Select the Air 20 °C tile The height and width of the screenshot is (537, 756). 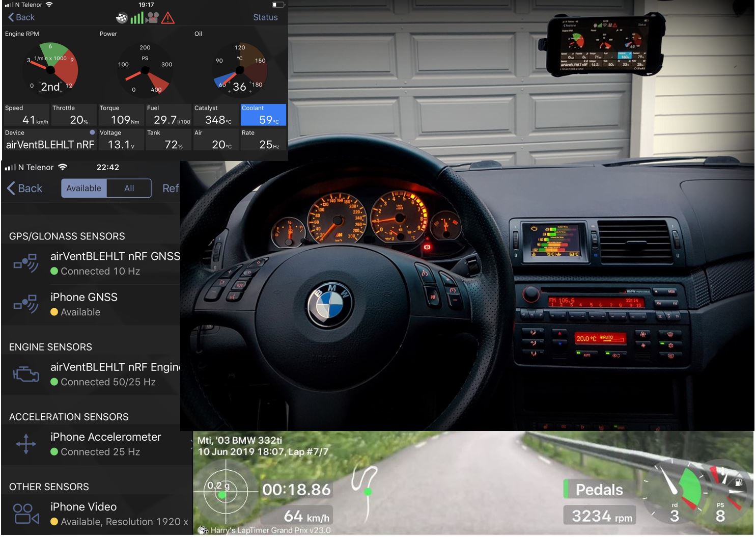(216, 140)
